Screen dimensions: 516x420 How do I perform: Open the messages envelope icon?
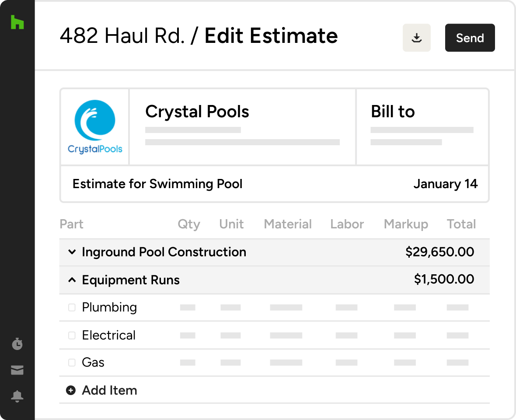17,371
